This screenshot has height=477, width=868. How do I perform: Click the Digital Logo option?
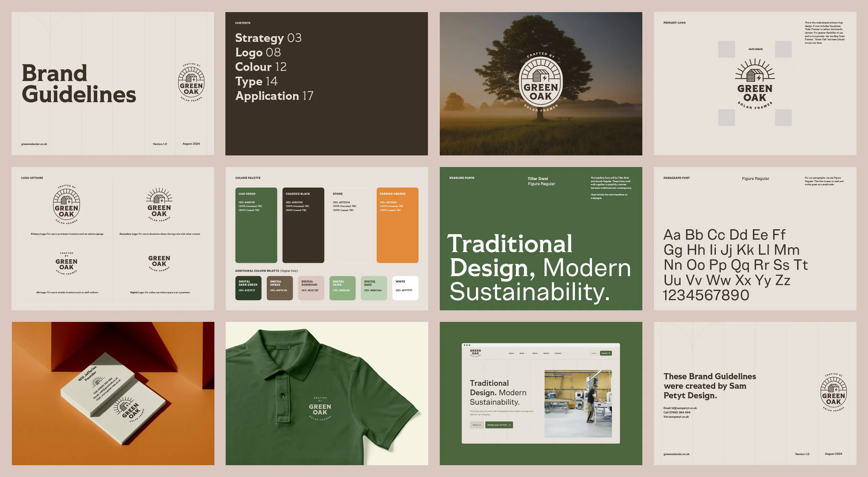coord(160,262)
